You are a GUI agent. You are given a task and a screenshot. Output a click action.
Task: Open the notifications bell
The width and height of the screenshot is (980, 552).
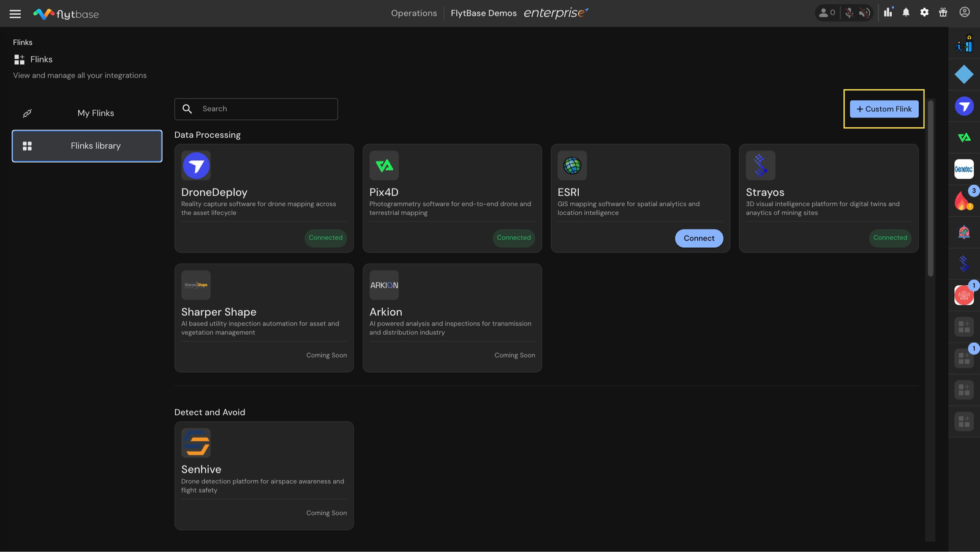(x=906, y=12)
